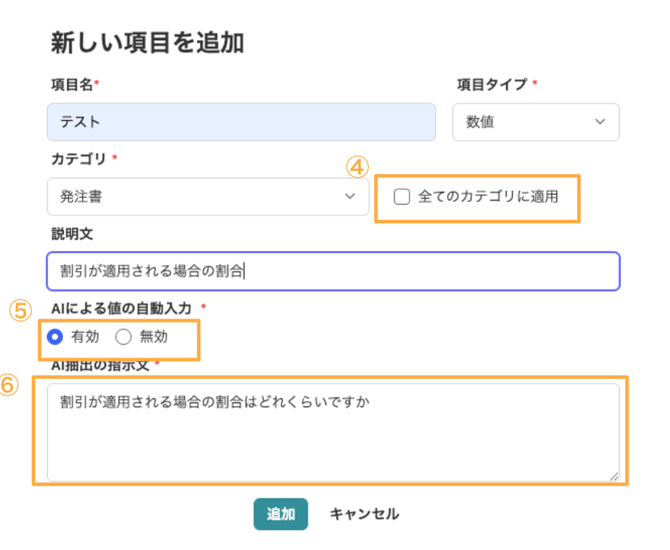Viewport: 670px width, 550px height.
Task: Select the 無効 radio button
Action: tap(123, 337)
